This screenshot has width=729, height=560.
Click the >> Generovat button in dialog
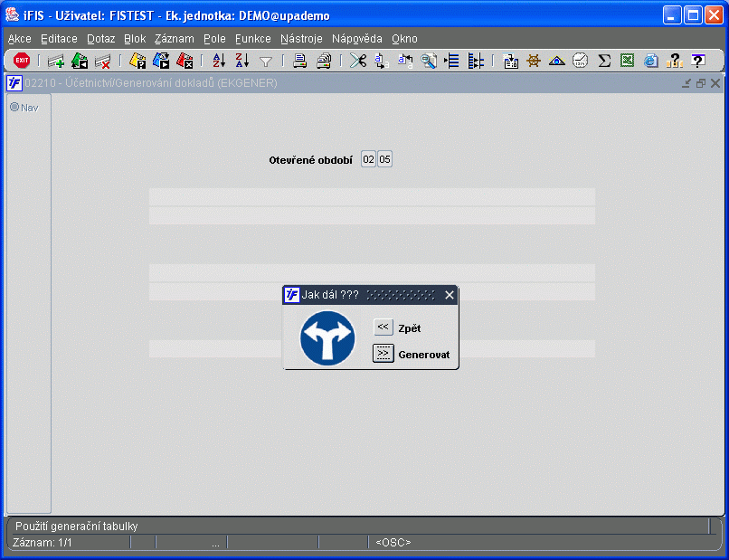pos(383,354)
